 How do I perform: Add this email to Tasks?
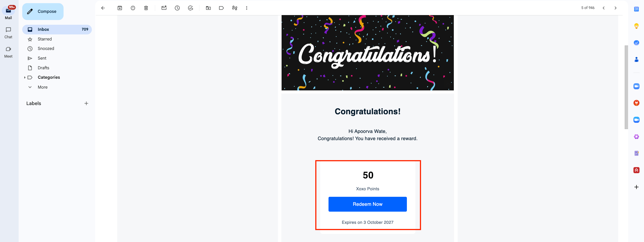(190, 8)
